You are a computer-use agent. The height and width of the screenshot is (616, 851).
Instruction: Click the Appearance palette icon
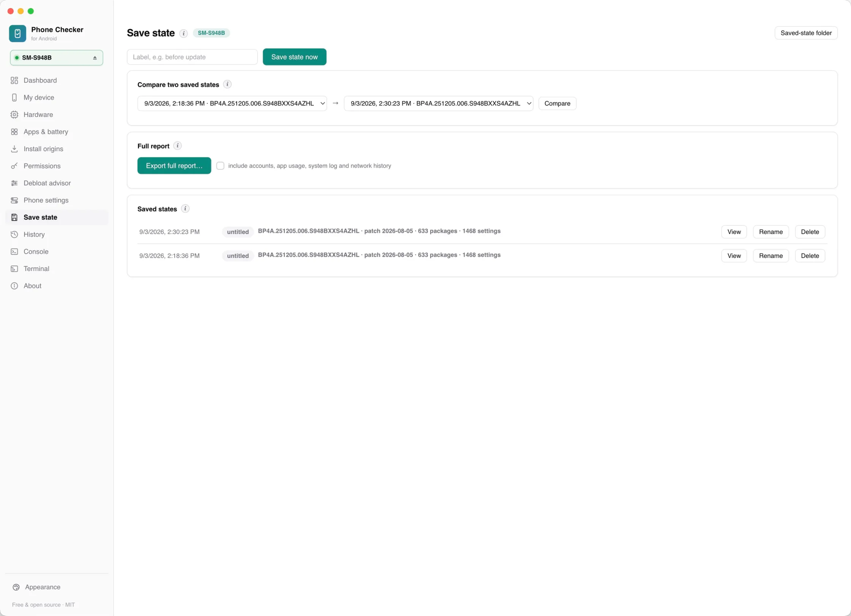click(x=16, y=587)
